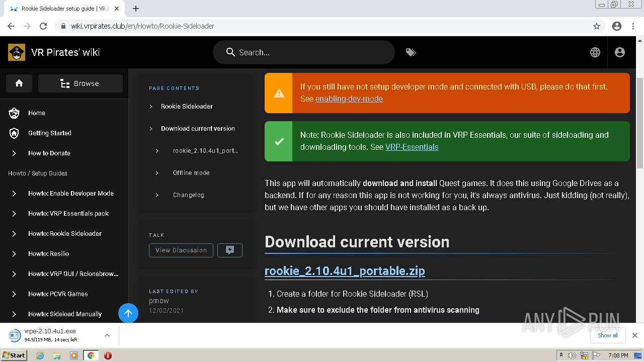Image resolution: width=644 pixels, height=362 pixels.
Task: Click the page vertical scrollbar
Action: 640,123
